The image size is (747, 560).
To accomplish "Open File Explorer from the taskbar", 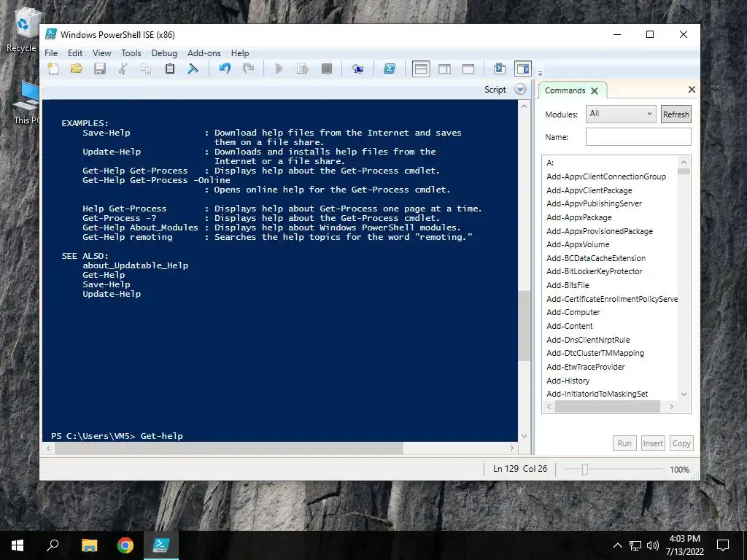I will (89, 545).
